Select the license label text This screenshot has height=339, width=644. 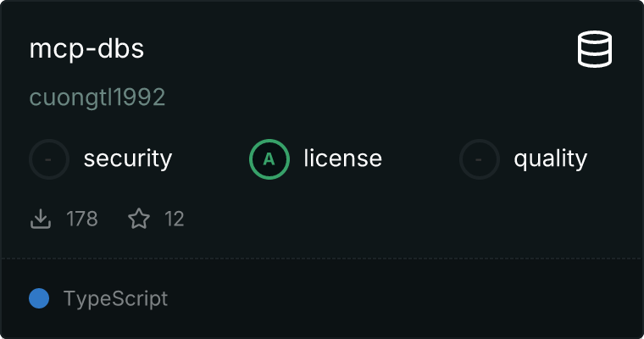(x=342, y=158)
